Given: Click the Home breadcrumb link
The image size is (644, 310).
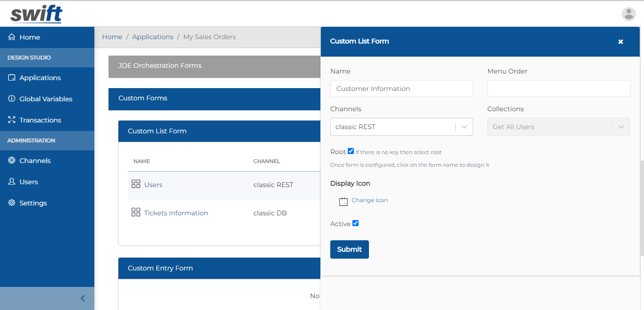Looking at the screenshot, I should (112, 37).
